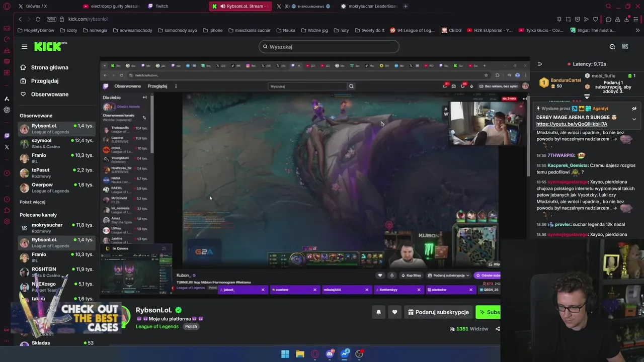The width and height of the screenshot is (644, 362).
Task: Follow RybsonLoL with the heart button
Action: (x=394, y=312)
